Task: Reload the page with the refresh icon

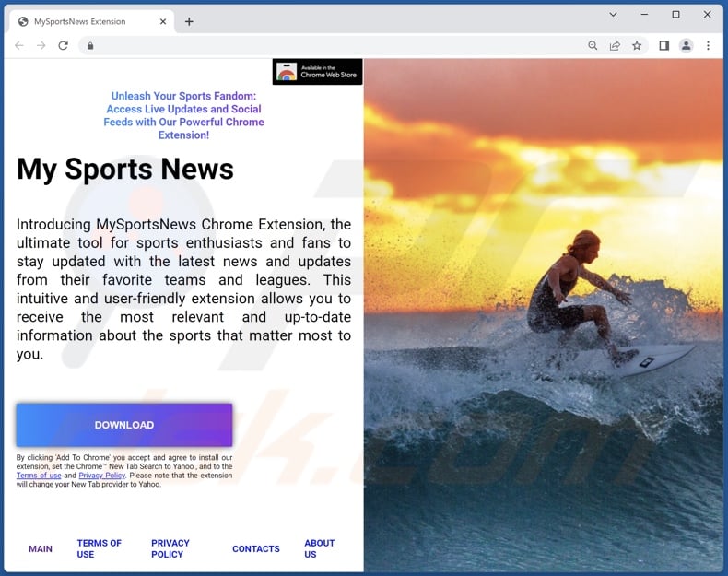Action: [x=64, y=45]
